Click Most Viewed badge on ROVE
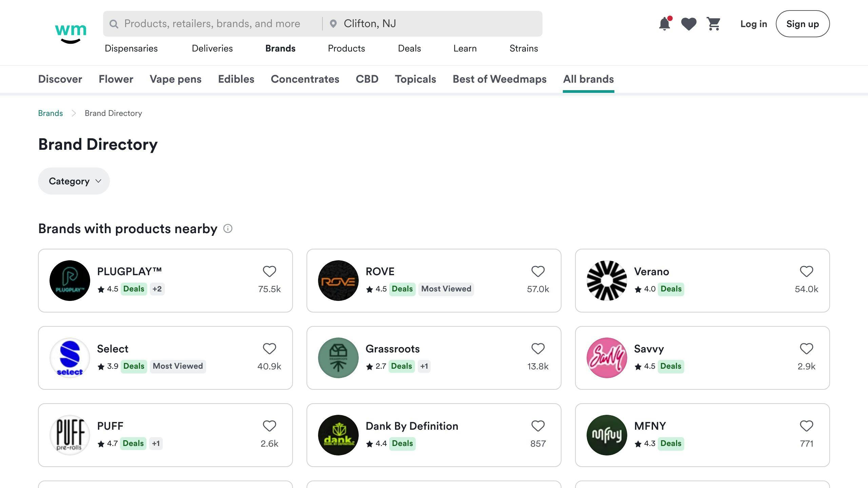The height and width of the screenshot is (488, 868). (x=446, y=289)
